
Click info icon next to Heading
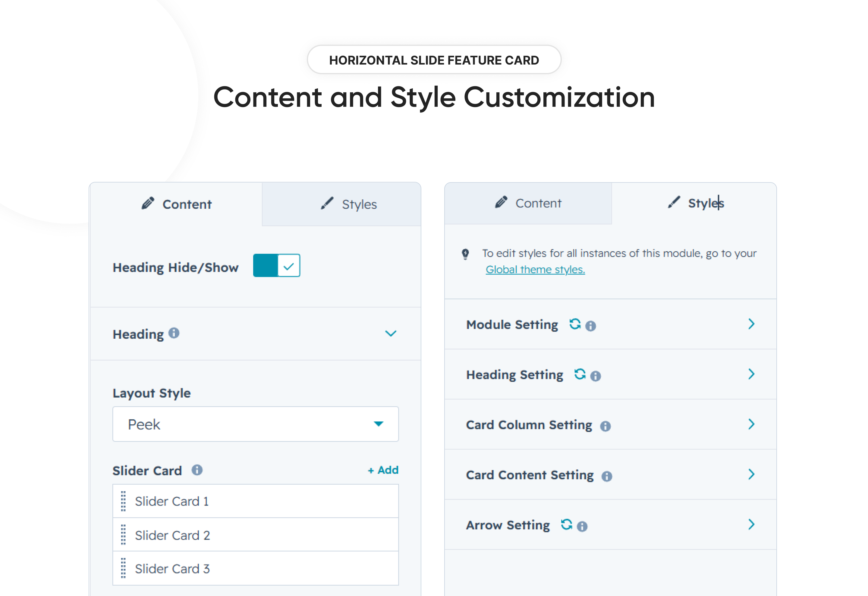[174, 333]
